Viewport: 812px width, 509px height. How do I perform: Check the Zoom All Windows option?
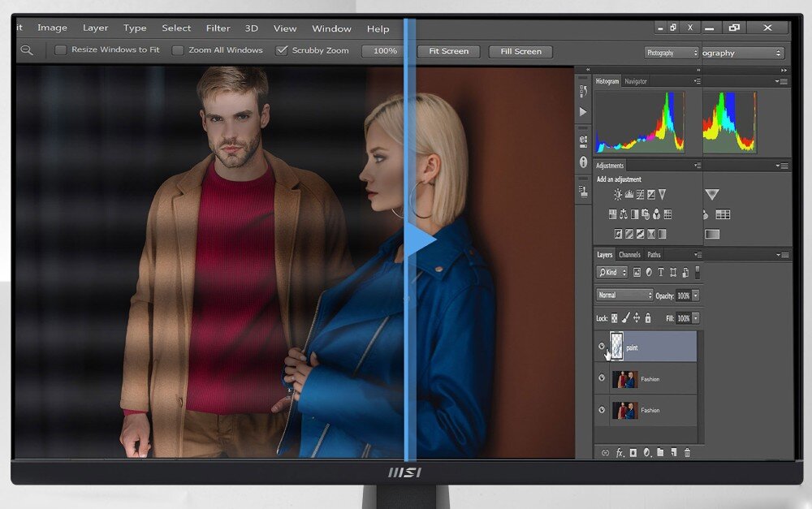pos(178,50)
